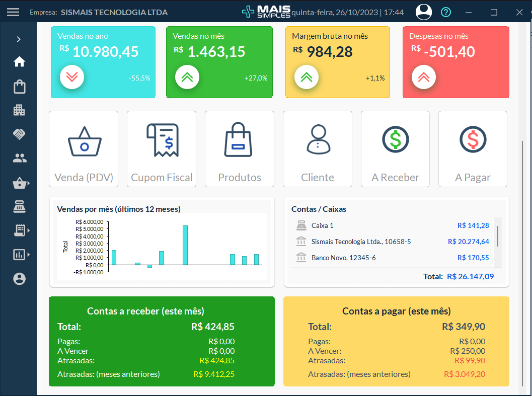Viewport: 532px width, 396px height.
Task: Open the people icon for clients
Action: (19, 158)
